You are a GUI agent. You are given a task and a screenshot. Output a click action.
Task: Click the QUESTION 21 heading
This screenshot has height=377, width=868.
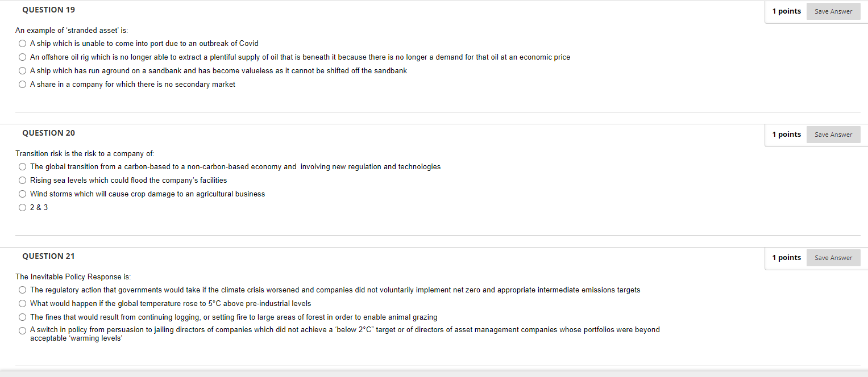(48, 256)
